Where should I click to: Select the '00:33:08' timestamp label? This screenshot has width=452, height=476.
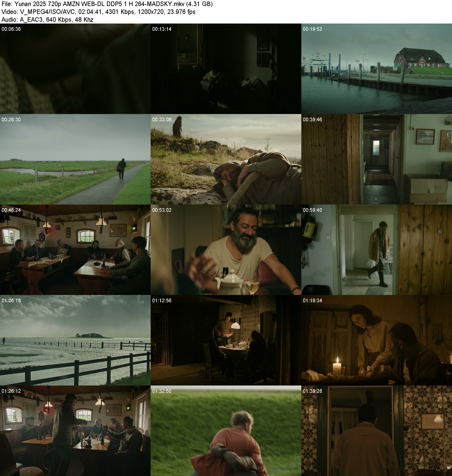(162, 120)
